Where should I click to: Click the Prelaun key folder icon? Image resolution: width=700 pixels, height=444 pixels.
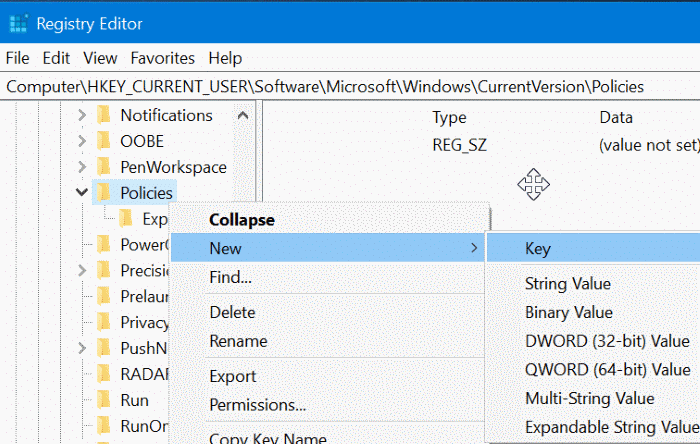104,296
